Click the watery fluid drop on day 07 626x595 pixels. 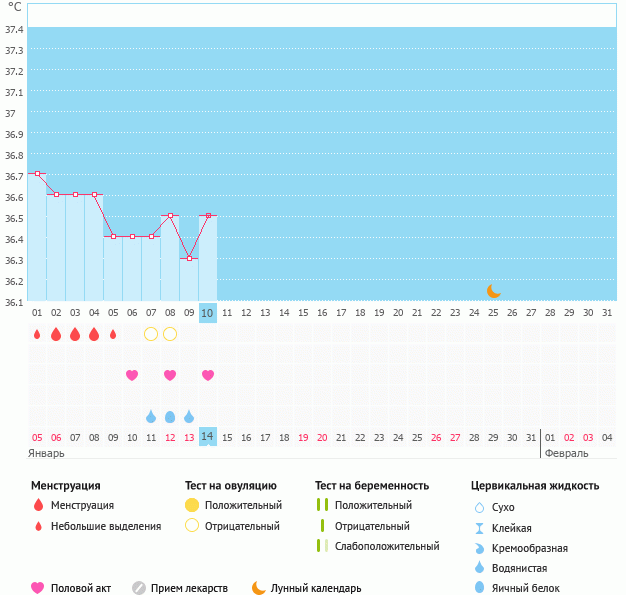[x=151, y=416]
